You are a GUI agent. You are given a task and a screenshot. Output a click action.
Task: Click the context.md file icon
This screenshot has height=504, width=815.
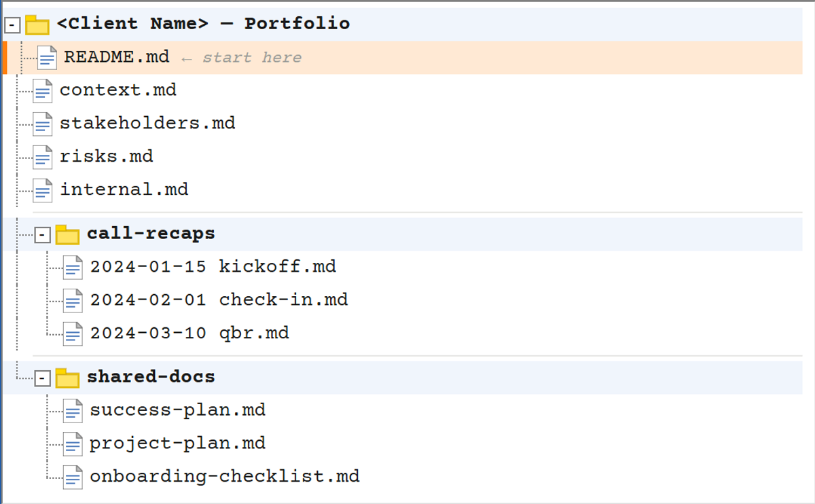(x=43, y=91)
